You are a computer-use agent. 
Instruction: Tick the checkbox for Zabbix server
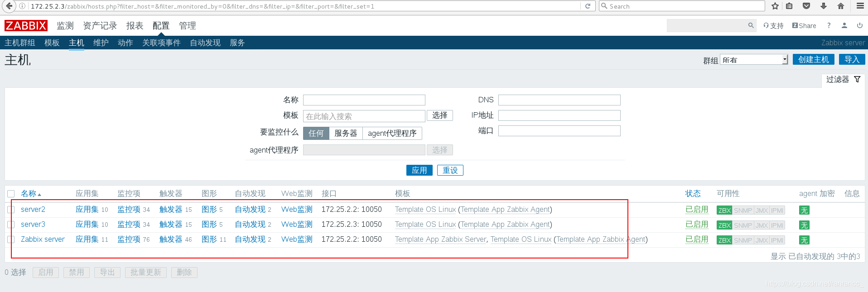pos(11,239)
